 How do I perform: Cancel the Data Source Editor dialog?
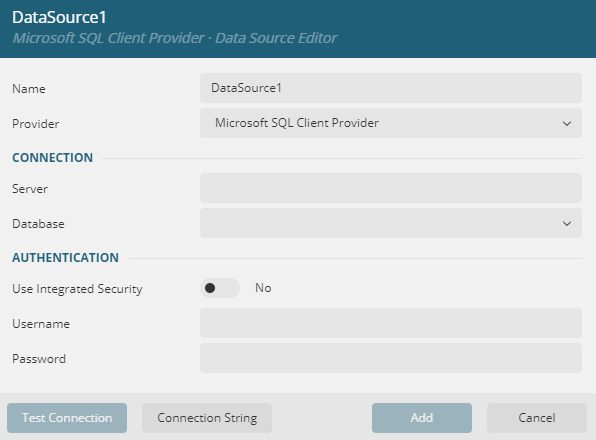[537, 418]
